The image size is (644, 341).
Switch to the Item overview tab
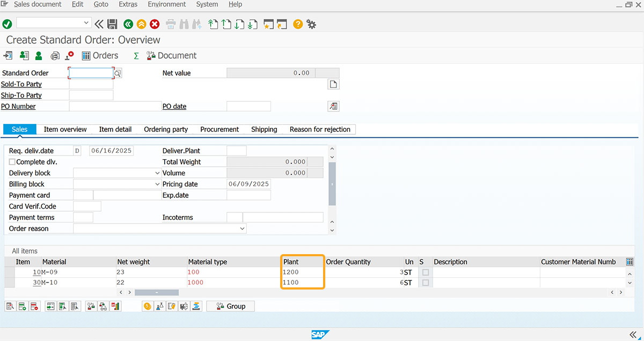point(65,129)
